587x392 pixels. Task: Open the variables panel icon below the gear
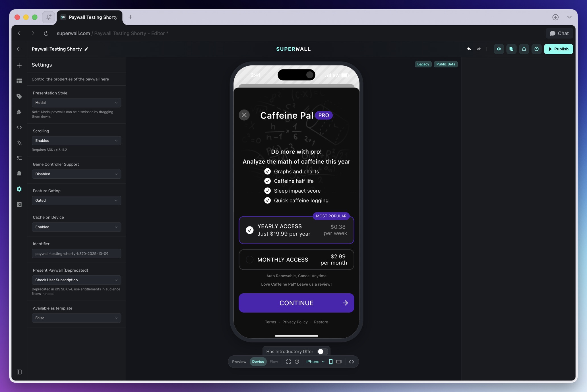click(x=19, y=205)
